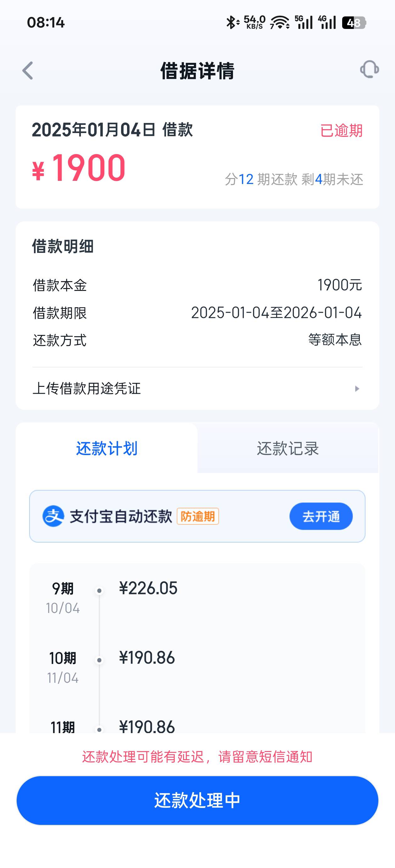This screenshot has height=868, width=395.
Task: Open customer service headset icon
Action: click(x=370, y=70)
